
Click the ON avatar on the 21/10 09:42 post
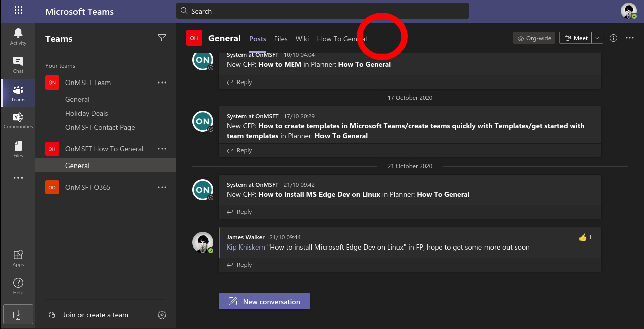pos(203,190)
